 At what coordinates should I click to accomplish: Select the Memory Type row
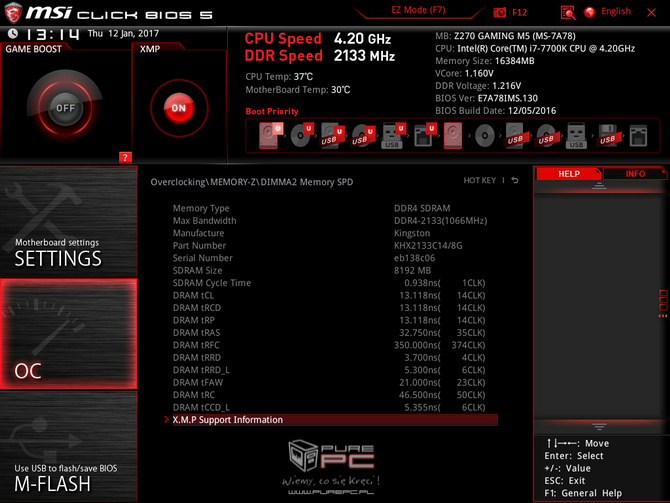click(335, 208)
